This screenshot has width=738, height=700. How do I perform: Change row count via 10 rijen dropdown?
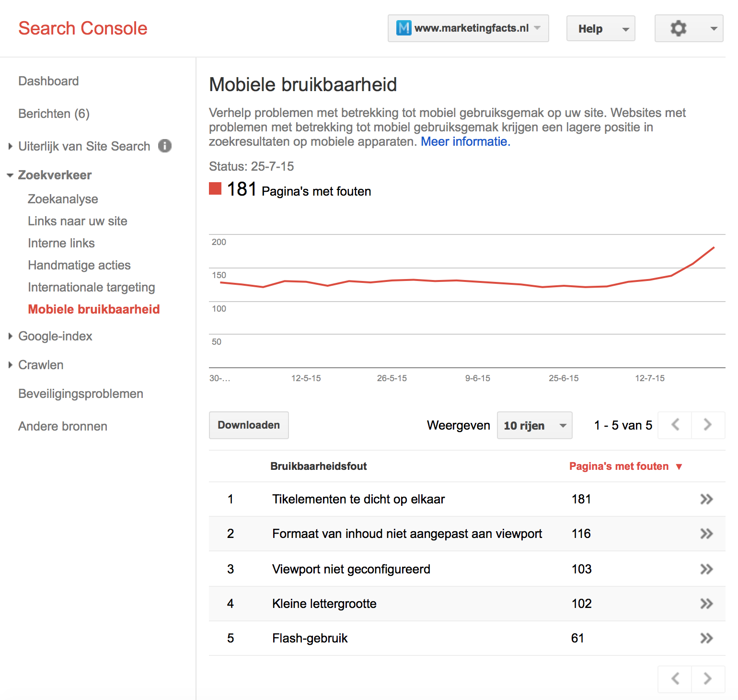(x=534, y=425)
